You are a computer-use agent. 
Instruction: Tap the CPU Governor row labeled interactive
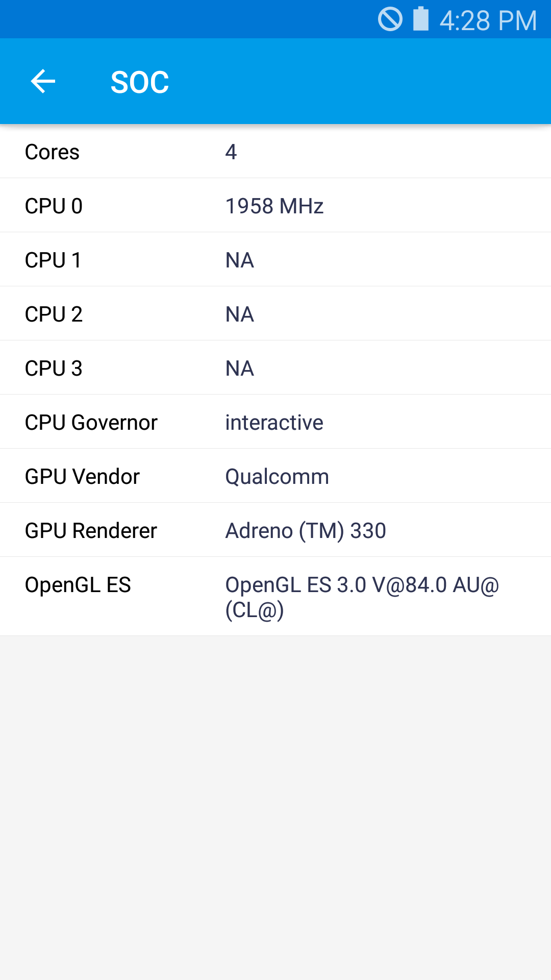(275, 421)
